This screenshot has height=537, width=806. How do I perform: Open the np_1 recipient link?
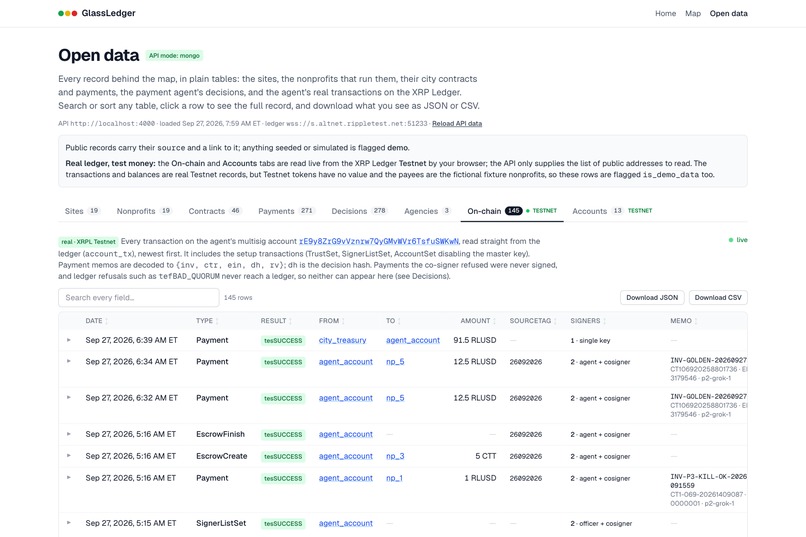[x=394, y=478]
